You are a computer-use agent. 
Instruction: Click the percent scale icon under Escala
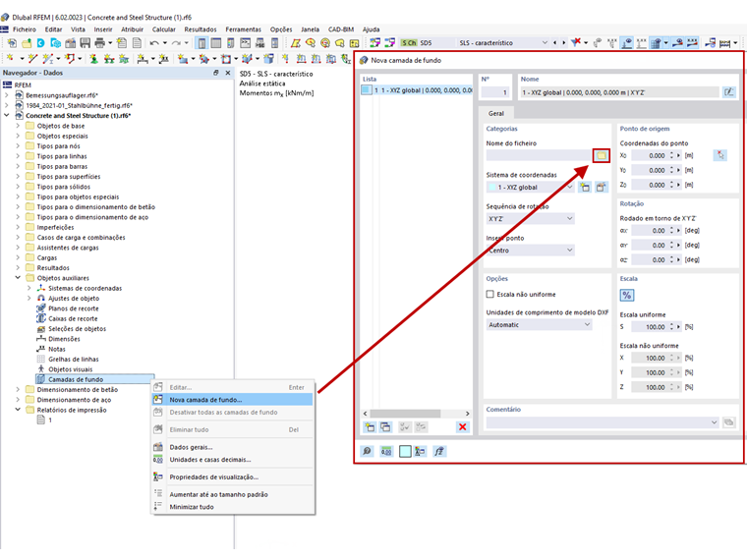point(626,295)
